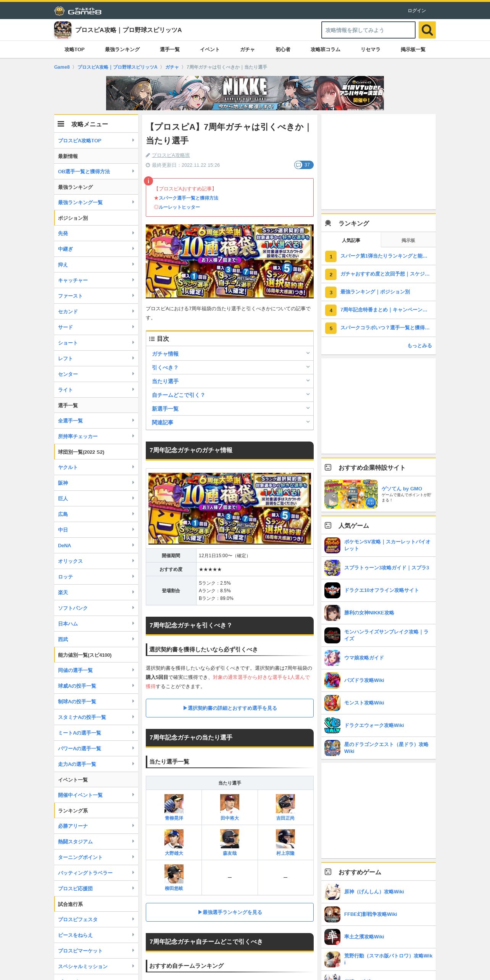The width and height of the screenshot is (490, 980).
Task: Select 青柳晃洋 player portrait
Action: click(x=174, y=804)
